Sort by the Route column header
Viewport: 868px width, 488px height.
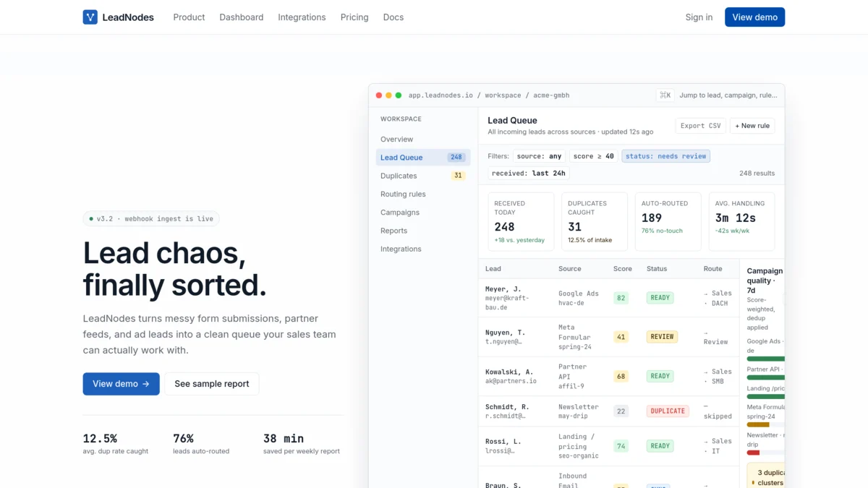click(713, 269)
